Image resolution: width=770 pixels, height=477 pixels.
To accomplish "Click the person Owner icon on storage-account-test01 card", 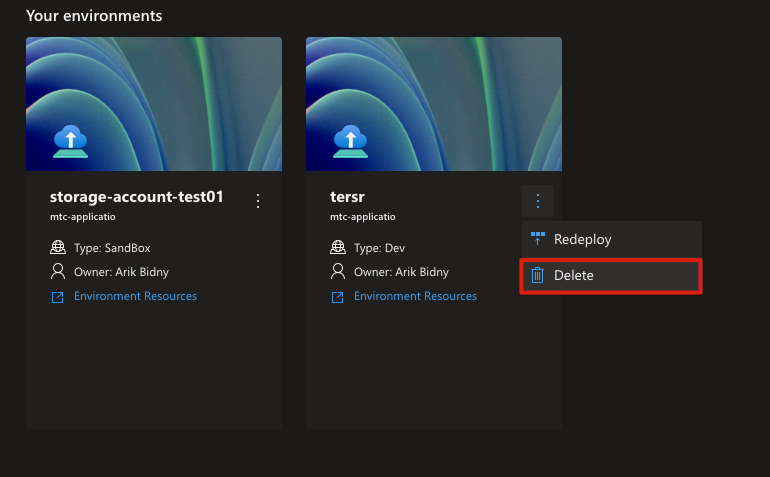I will pos(57,272).
